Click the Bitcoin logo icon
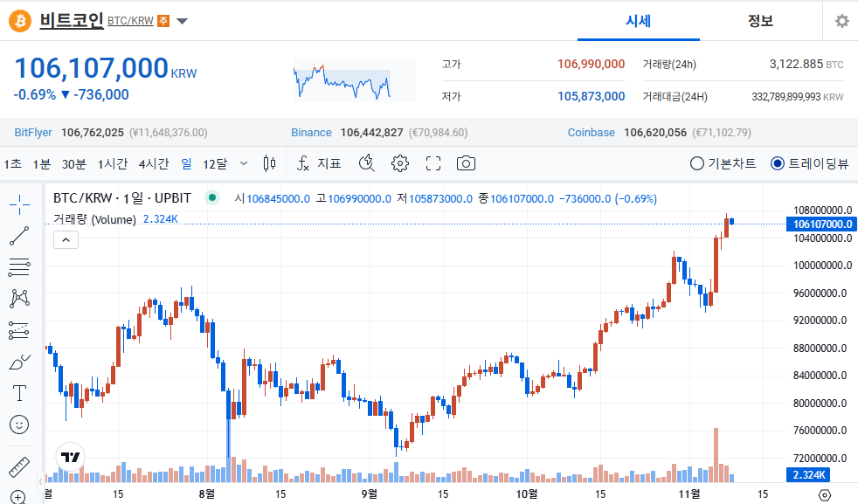The height and width of the screenshot is (504, 858). [x=20, y=21]
